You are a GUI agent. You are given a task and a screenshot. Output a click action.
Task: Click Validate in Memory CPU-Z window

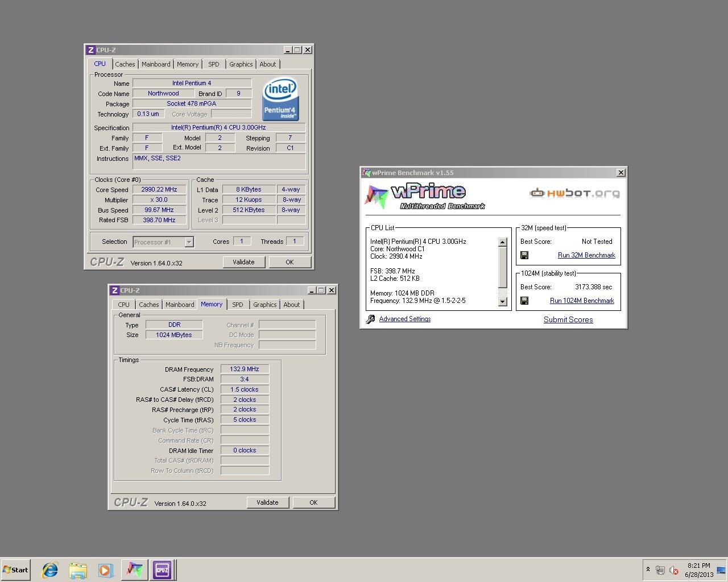click(267, 502)
